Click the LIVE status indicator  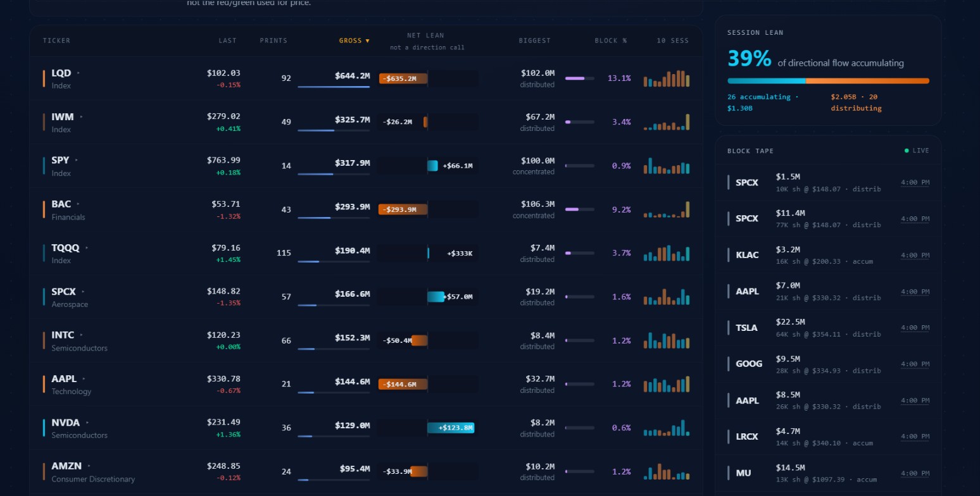tap(917, 151)
